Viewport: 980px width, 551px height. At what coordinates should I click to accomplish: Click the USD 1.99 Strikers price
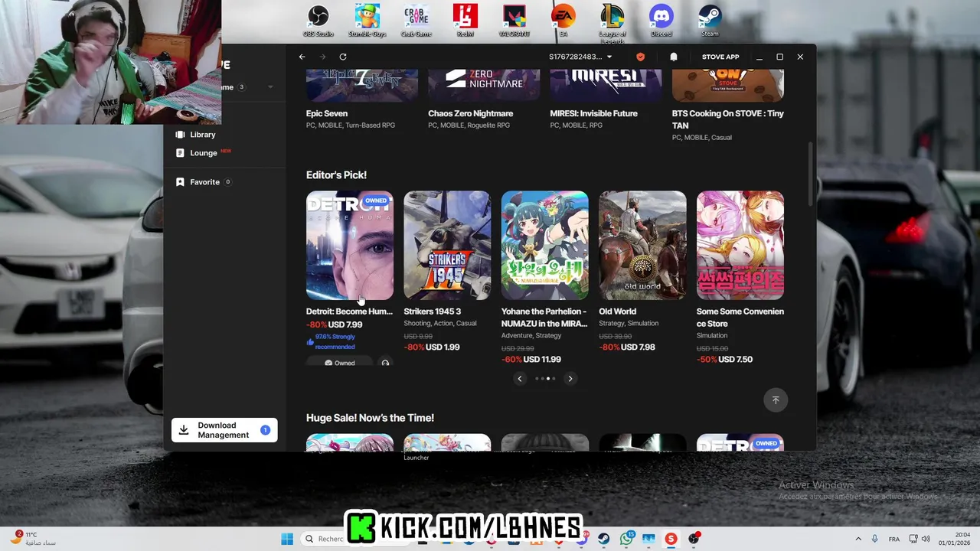tap(443, 347)
